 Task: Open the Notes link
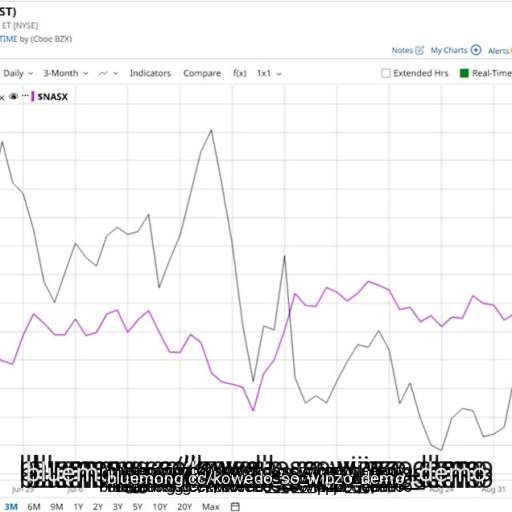click(x=402, y=50)
